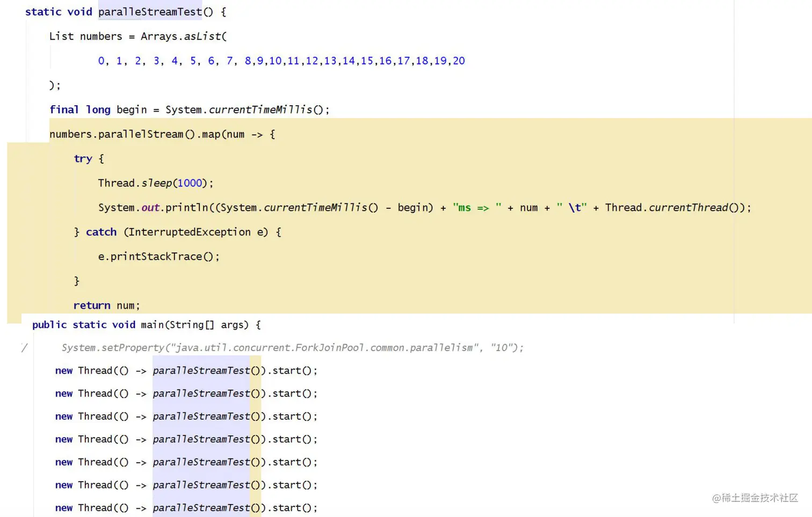Click the 'public' keyword of main
Viewport: 812px width, 517px height.
(x=49, y=325)
